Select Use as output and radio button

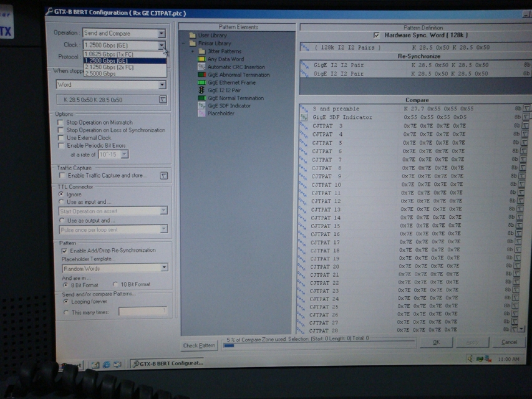62,221
